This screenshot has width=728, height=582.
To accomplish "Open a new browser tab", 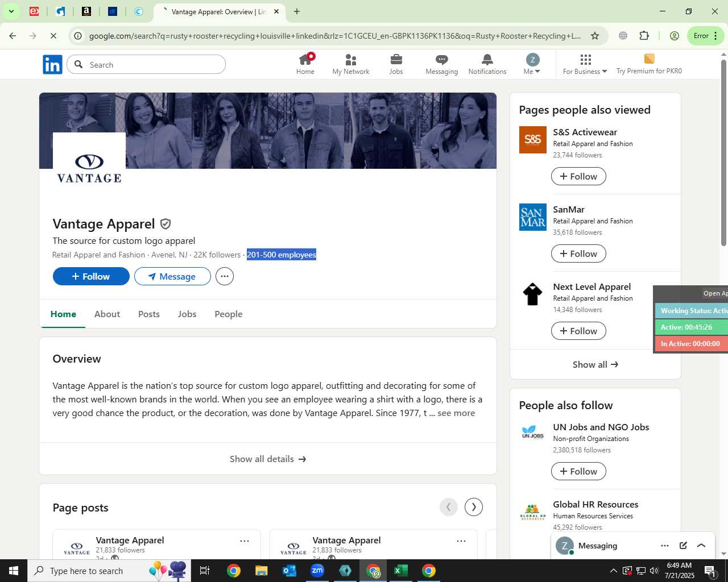I will (x=297, y=11).
